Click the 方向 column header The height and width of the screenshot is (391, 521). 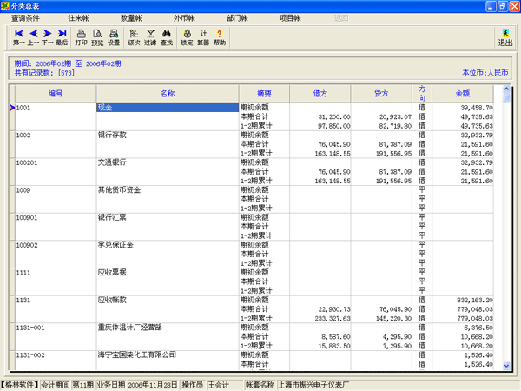422,93
